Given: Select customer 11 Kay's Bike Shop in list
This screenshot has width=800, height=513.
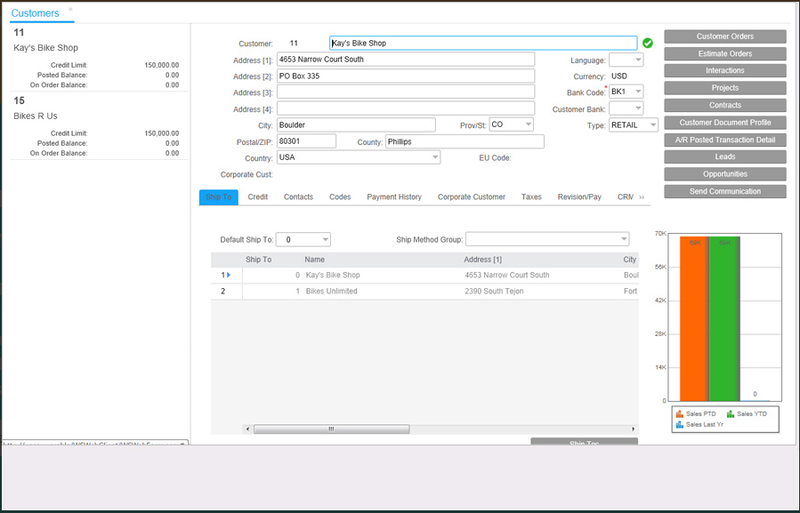Looking at the screenshot, I should point(99,58).
